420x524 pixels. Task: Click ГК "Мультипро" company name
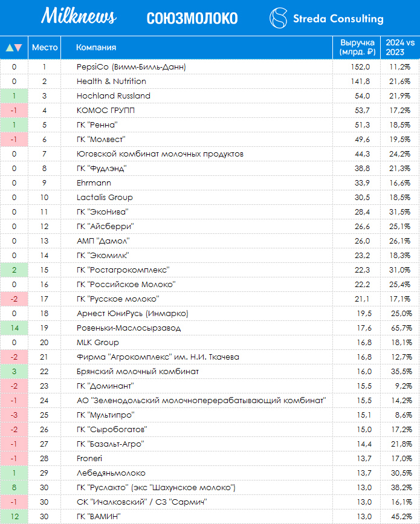click(x=106, y=415)
